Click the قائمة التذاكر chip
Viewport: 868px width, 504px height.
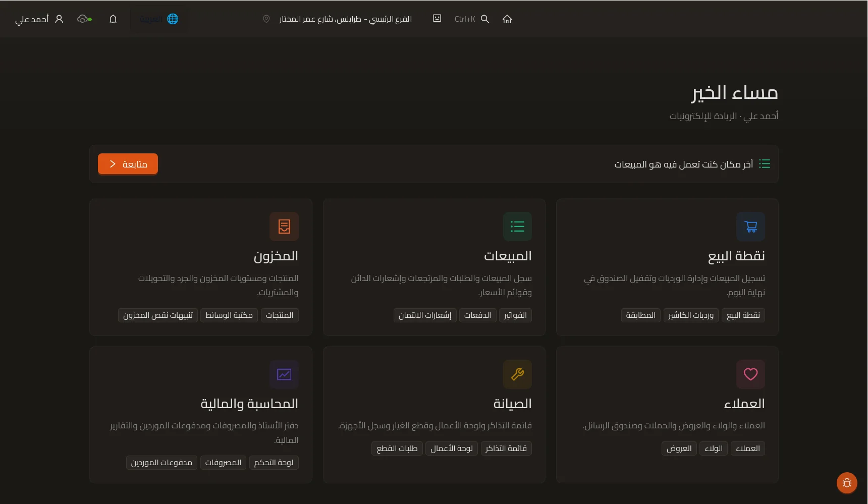pos(506,449)
